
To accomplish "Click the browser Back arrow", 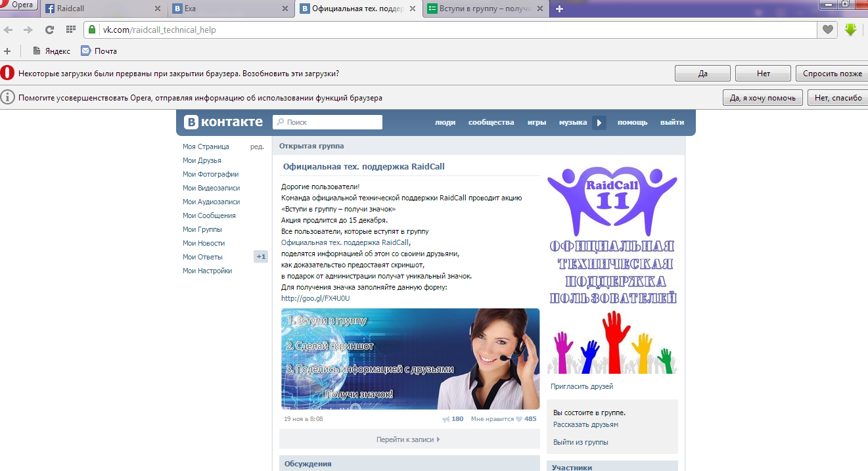I will pos(9,30).
